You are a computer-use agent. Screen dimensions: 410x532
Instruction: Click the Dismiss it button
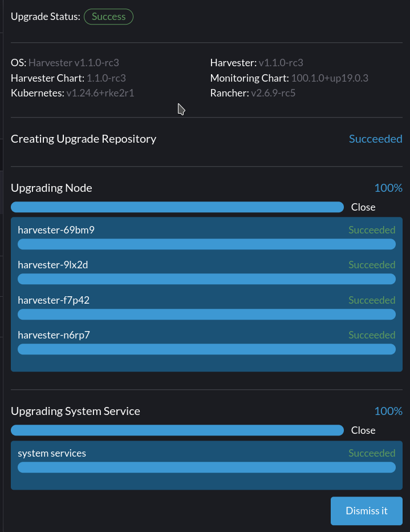(366, 511)
